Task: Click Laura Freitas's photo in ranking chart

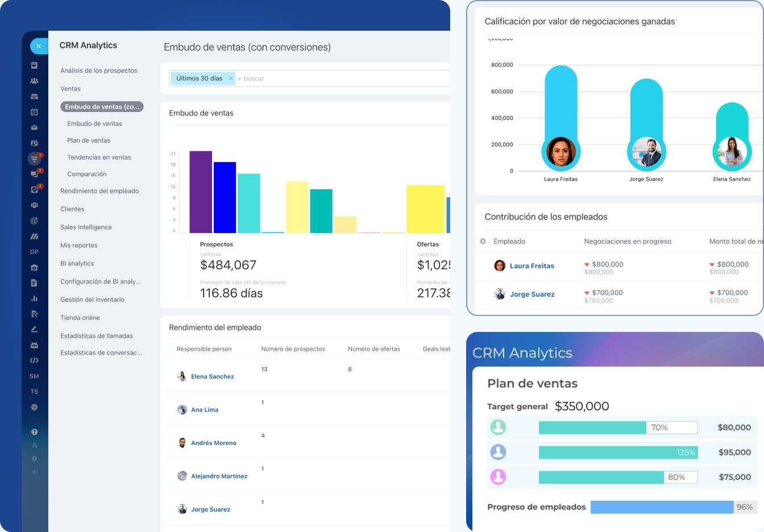Action: click(561, 152)
